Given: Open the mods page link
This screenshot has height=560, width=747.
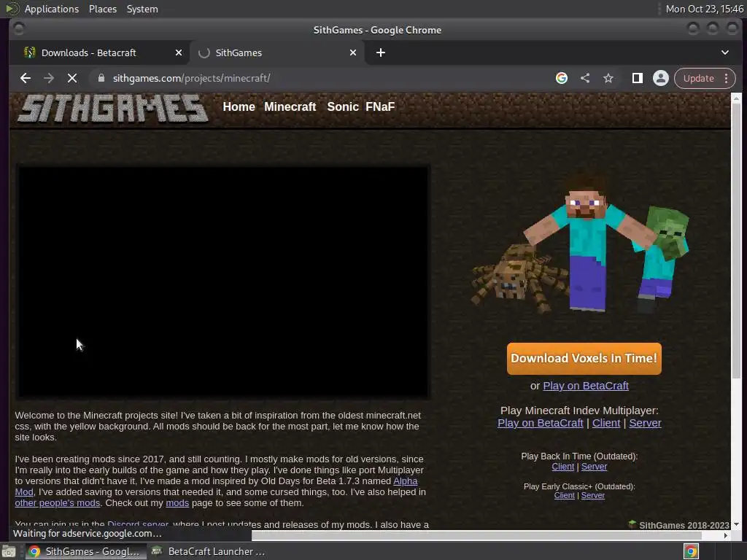Looking at the screenshot, I should click(177, 503).
